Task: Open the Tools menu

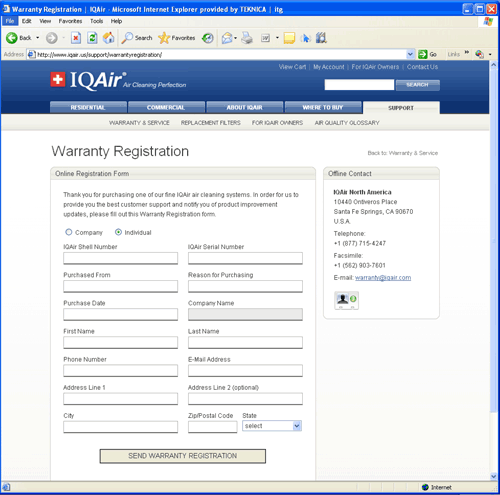Action: (96, 21)
